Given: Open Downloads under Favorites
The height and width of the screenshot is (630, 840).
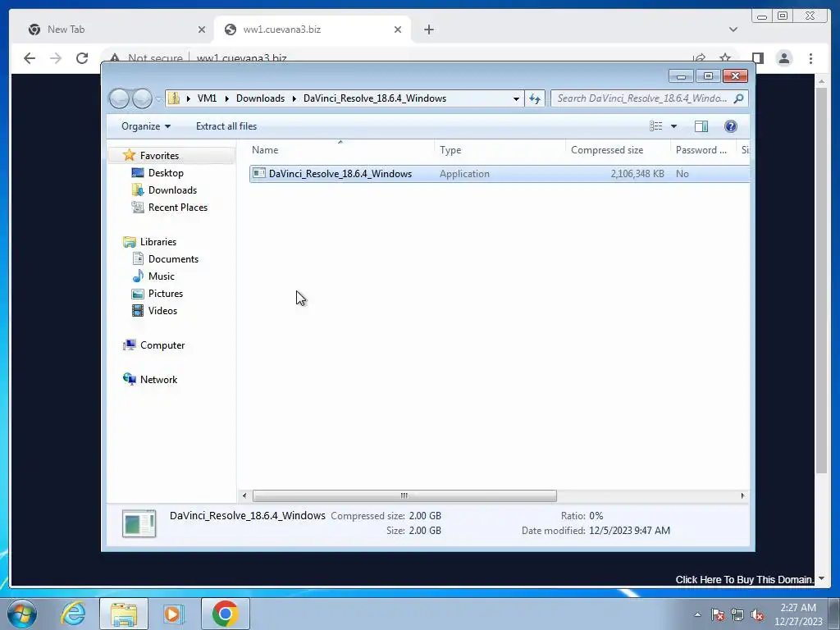Looking at the screenshot, I should point(172,190).
